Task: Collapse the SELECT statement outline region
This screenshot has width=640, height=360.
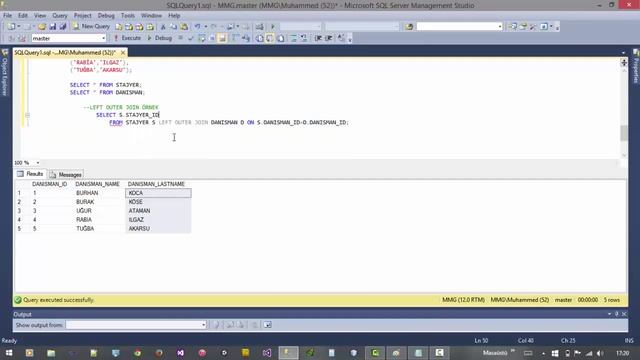Action: (27, 115)
